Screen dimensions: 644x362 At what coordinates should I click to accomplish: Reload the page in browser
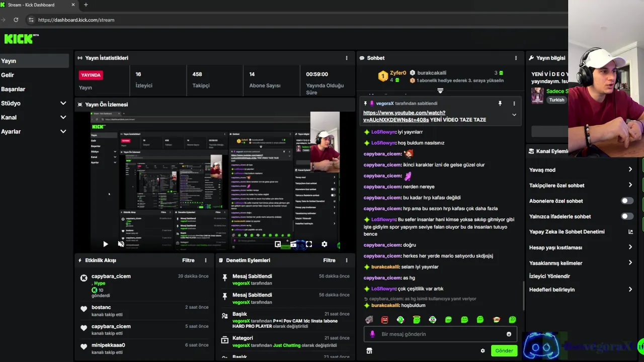[x=16, y=20]
